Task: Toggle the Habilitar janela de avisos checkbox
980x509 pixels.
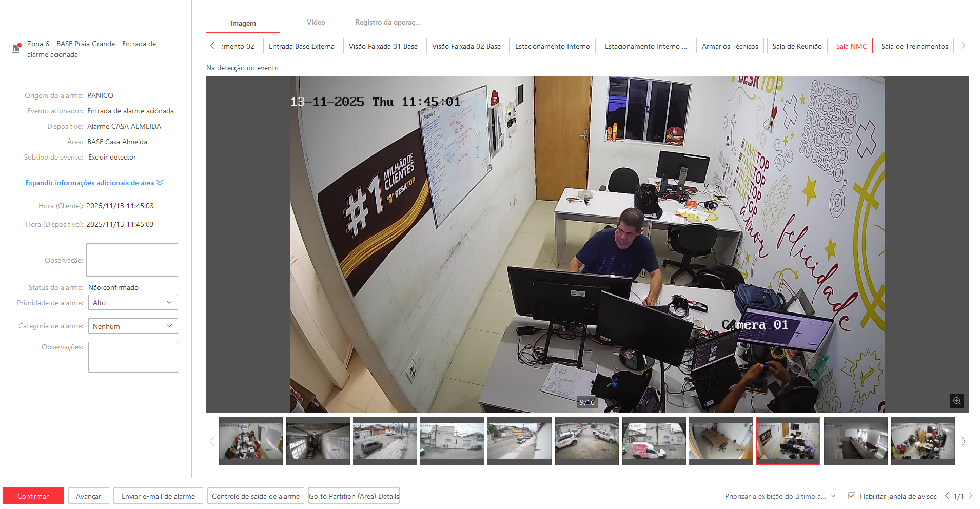Action: tap(852, 496)
